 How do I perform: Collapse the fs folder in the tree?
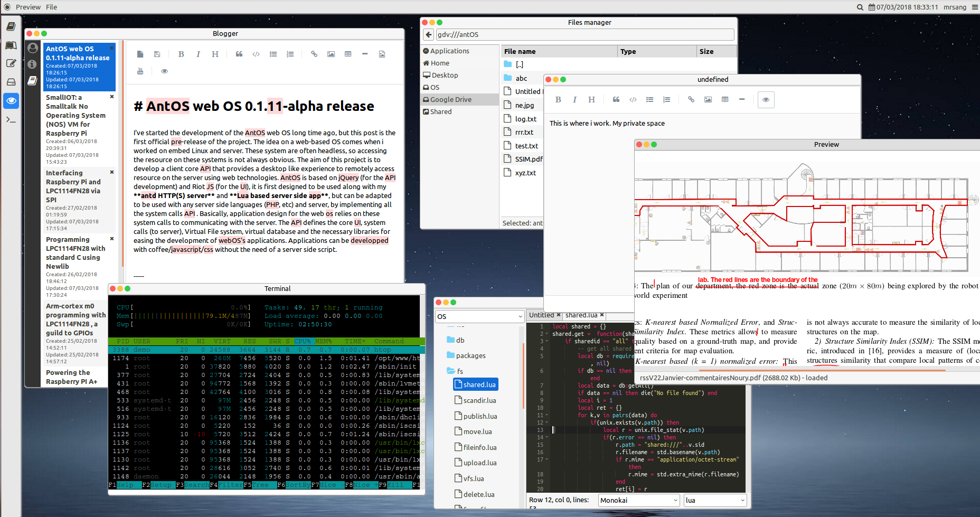tap(451, 371)
